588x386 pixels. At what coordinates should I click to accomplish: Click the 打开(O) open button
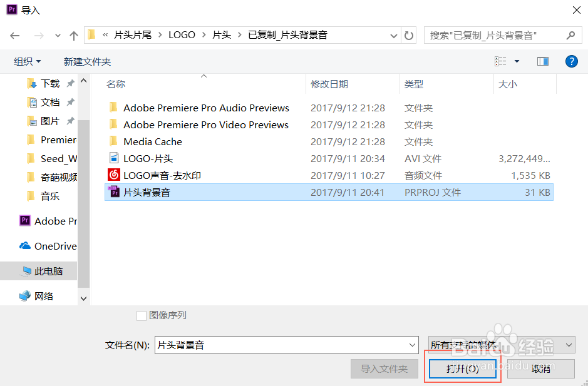click(463, 368)
